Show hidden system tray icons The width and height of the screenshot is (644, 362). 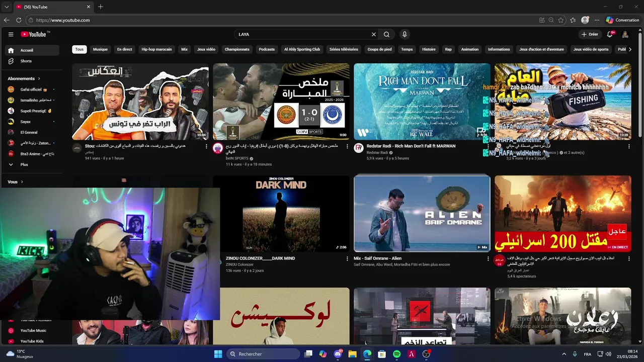pyautogui.click(x=563, y=354)
